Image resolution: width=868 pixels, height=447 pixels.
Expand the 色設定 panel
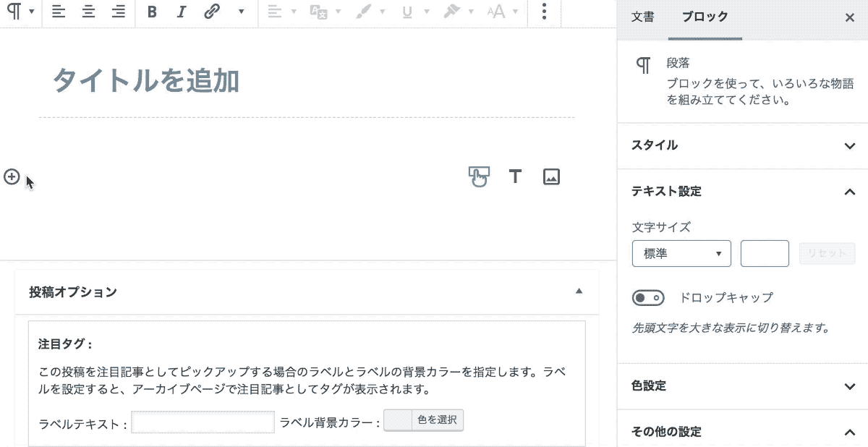[x=742, y=386]
